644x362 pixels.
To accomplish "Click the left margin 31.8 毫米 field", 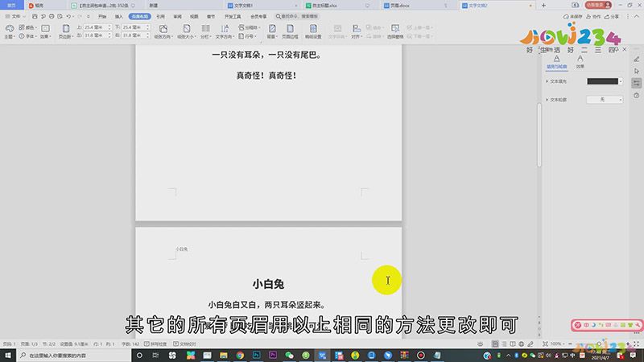I will [97, 35].
